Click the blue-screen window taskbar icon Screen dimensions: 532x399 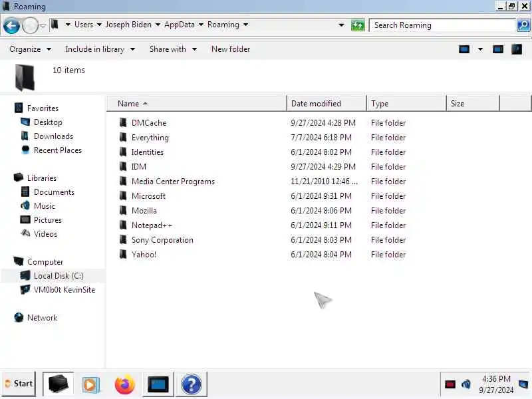click(x=158, y=384)
